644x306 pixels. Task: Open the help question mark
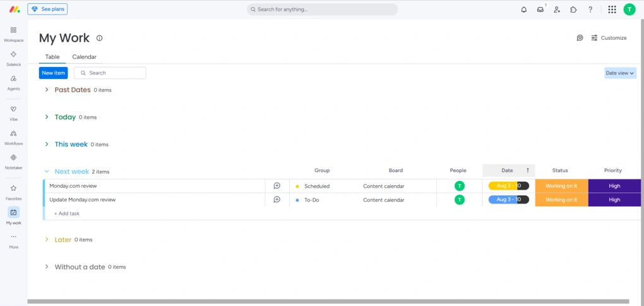[x=590, y=9]
